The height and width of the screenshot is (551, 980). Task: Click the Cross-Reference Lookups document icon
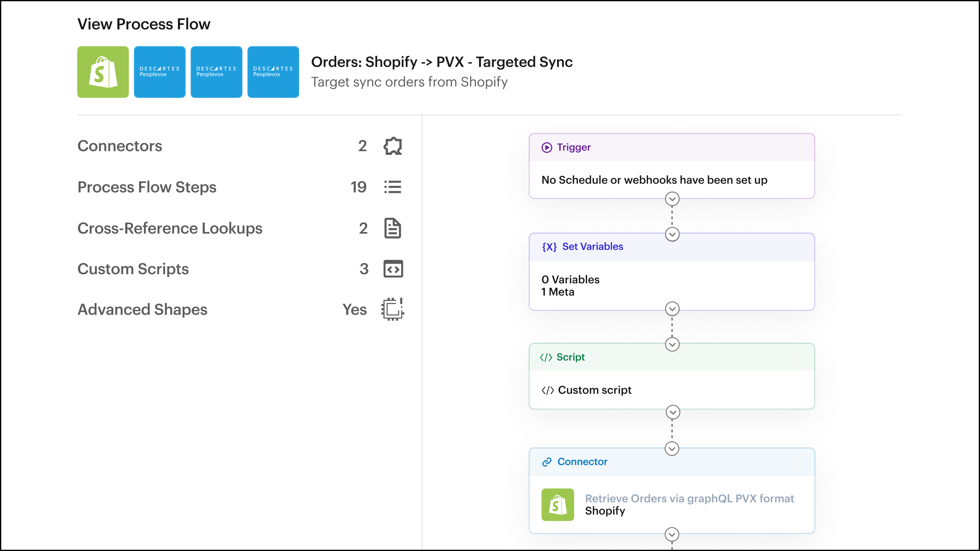click(393, 228)
